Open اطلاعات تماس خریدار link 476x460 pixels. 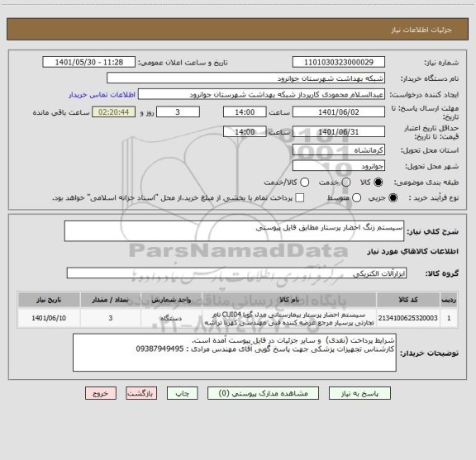(x=102, y=95)
